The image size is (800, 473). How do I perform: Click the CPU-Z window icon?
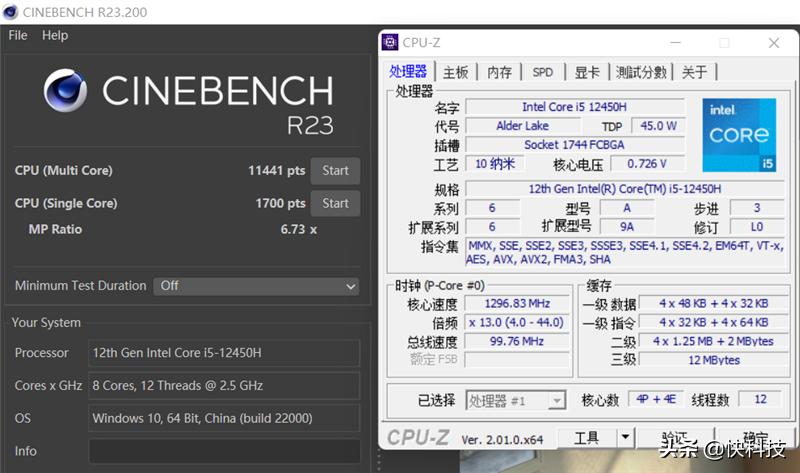click(390, 42)
